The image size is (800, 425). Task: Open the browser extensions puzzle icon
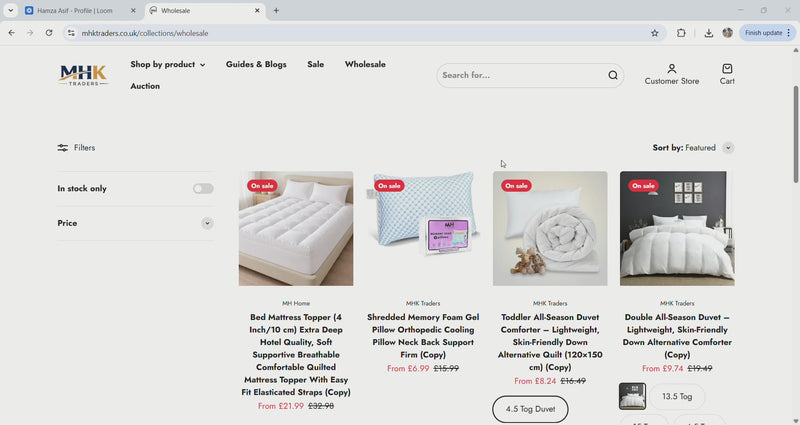click(682, 33)
